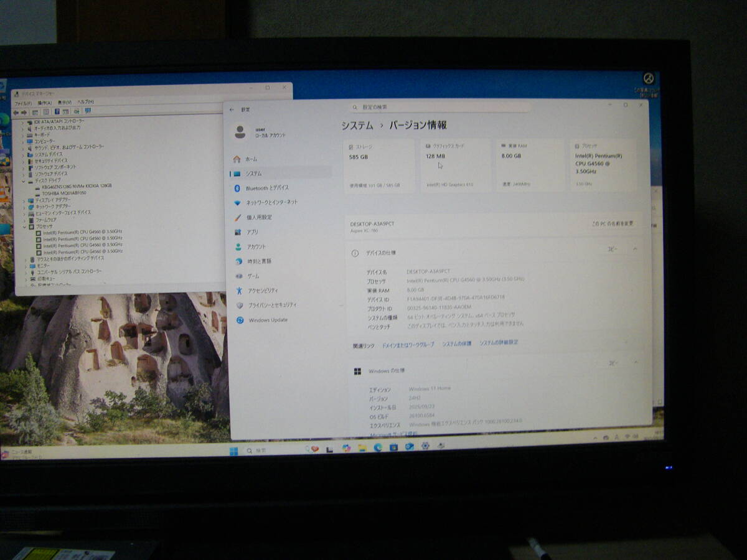
Task: Open the Windows Start button
Action: click(x=234, y=451)
